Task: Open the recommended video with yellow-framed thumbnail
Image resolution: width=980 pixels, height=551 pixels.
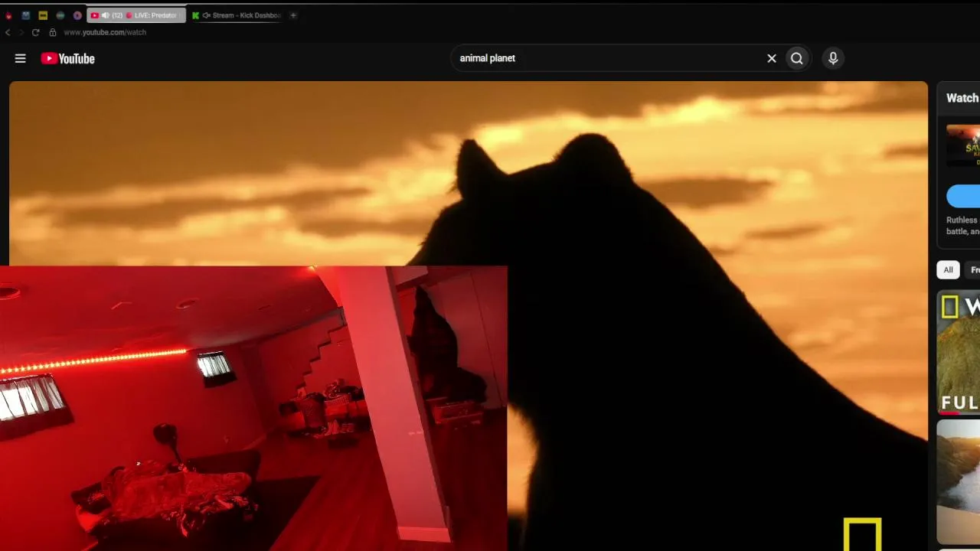Action: click(x=959, y=353)
